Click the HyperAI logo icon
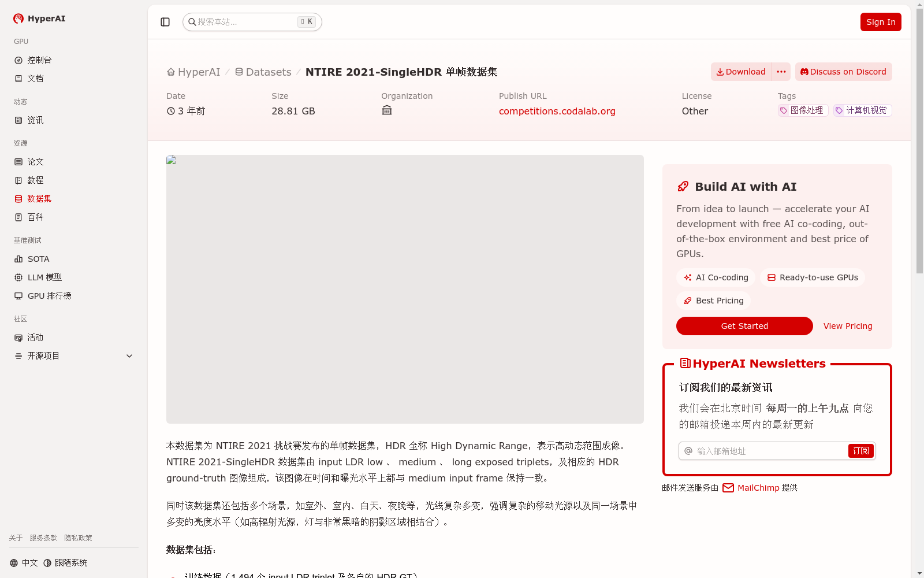The height and width of the screenshot is (578, 924). pyautogui.click(x=18, y=18)
